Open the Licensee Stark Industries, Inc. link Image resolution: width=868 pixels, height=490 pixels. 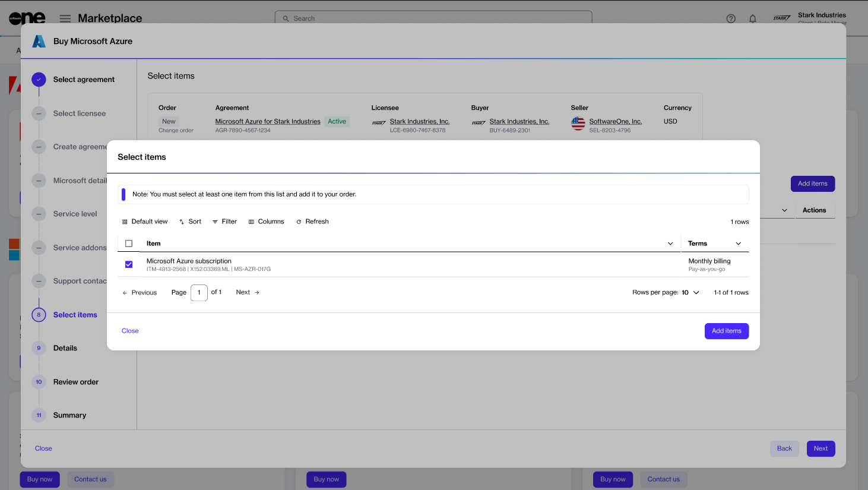coord(420,121)
